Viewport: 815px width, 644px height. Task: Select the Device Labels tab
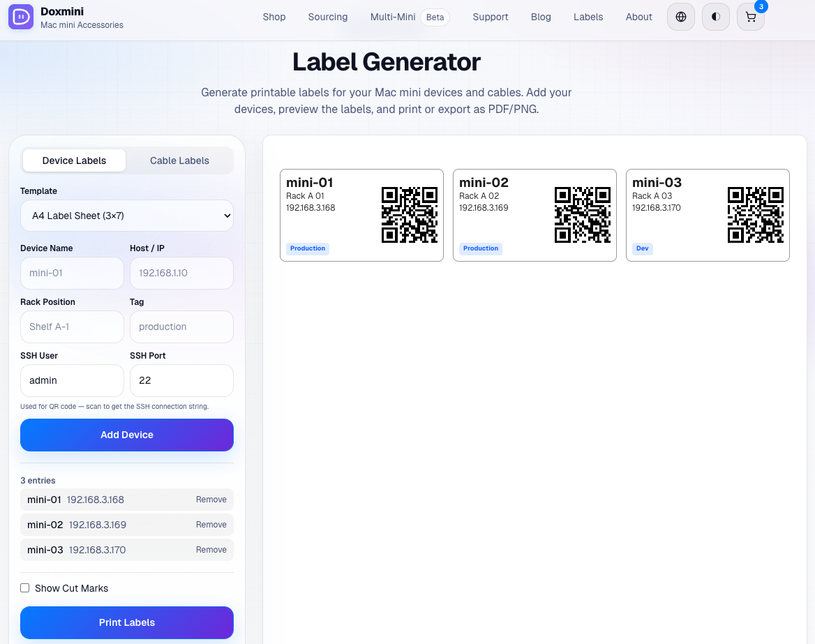(x=73, y=160)
